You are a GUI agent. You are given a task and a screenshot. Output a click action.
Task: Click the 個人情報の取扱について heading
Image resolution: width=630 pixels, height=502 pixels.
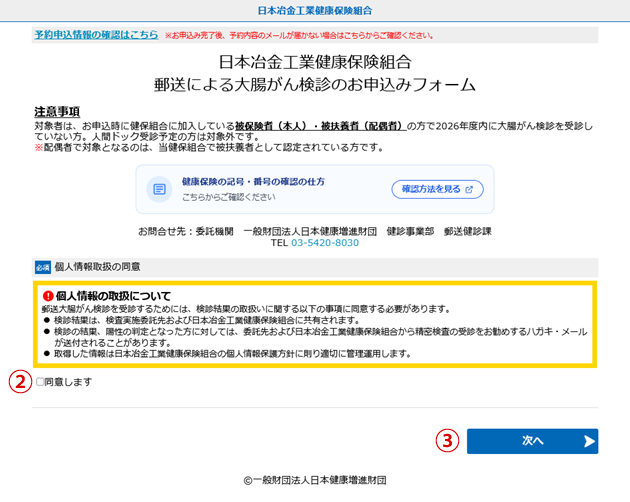[x=113, y=296]
